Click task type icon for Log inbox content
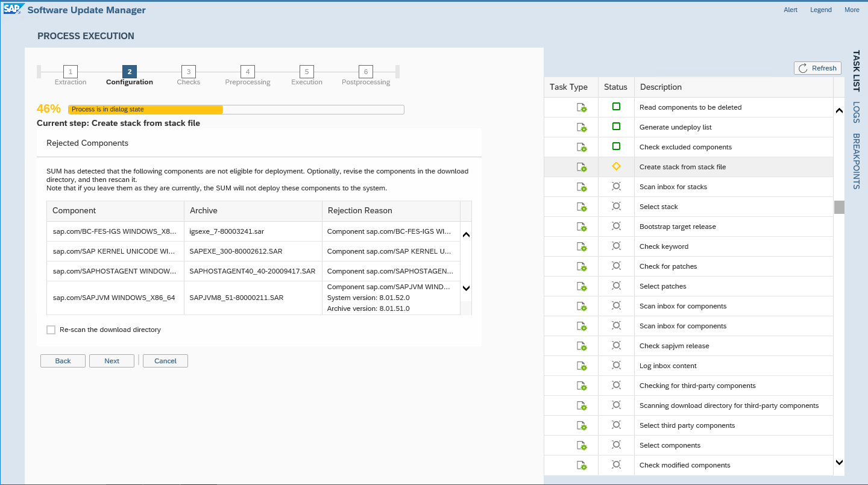This screenshot has height=485, width=868. tap(582, 366)
